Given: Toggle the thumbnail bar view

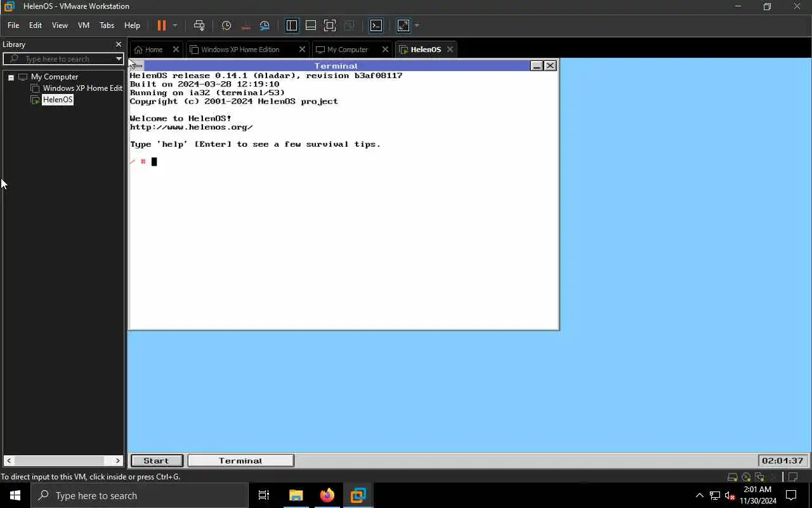Looking at the screenshot, I should (x=311, y=25).
